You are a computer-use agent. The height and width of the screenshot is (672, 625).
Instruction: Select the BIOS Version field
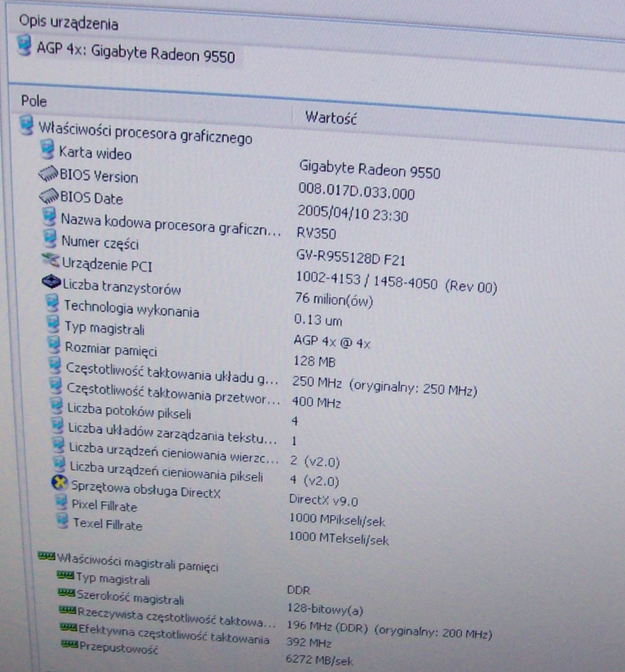pos(99,176)
